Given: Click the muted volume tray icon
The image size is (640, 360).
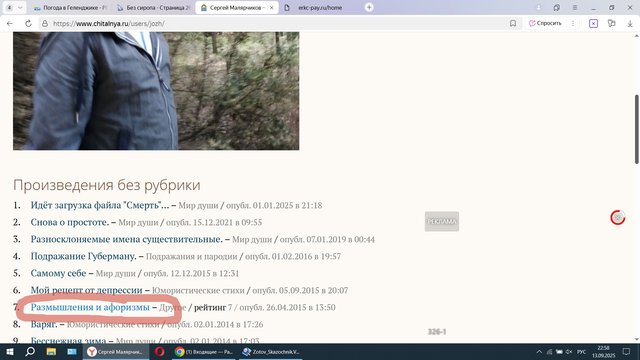Looking at the screenshot, I should 569,352.
